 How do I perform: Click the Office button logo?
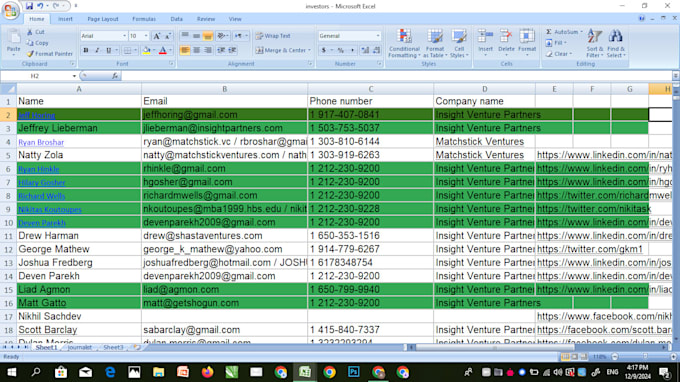(x=10, y=10)
